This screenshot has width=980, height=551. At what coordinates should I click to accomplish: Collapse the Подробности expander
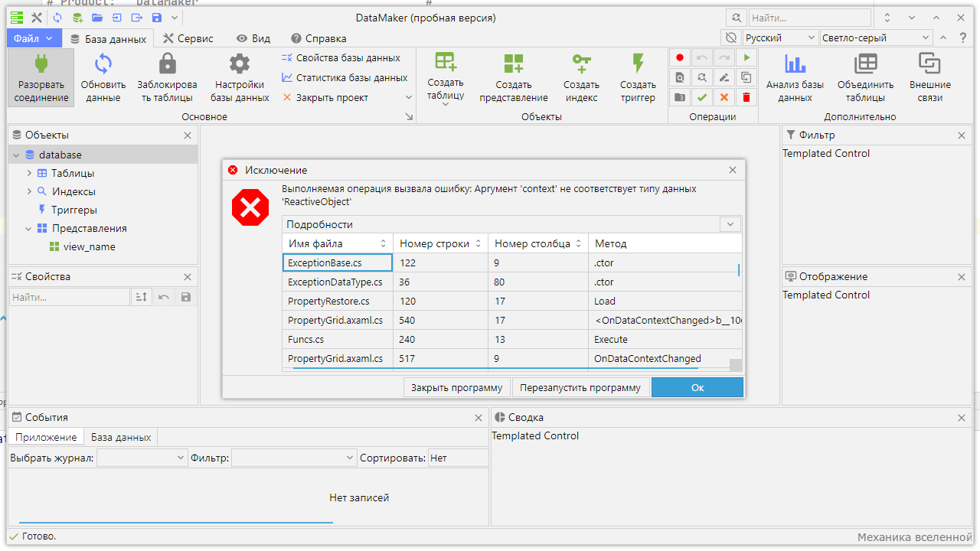point(730,224)
